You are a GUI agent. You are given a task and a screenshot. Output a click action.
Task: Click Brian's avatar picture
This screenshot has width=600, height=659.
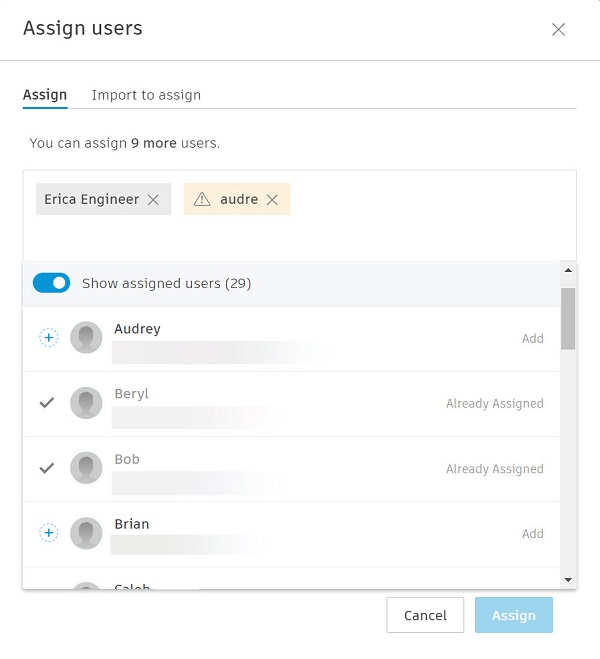tap(86, 533)
